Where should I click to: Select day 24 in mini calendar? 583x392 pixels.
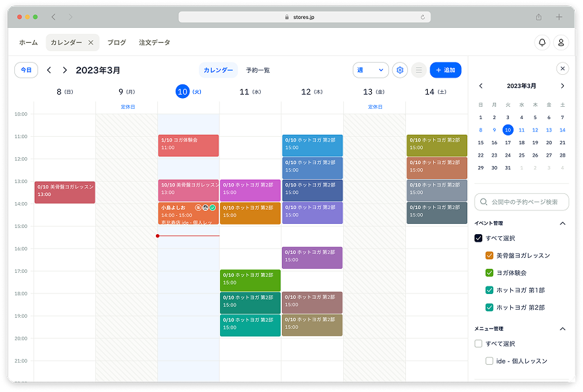pyautogui.click(x=508, y=155)
